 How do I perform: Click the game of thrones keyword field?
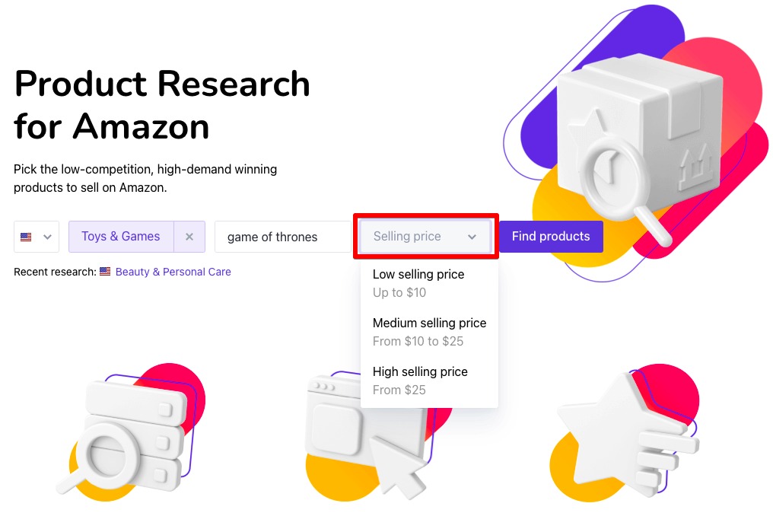coord(282,237)
